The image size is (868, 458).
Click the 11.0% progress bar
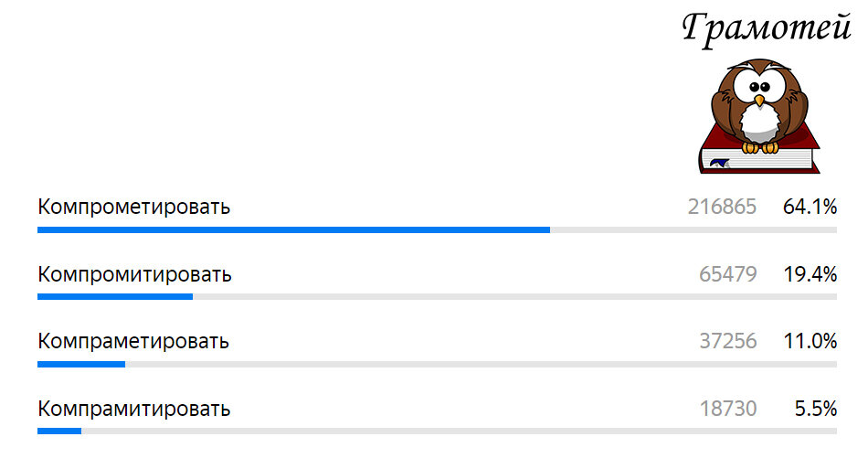pos(438,365)
